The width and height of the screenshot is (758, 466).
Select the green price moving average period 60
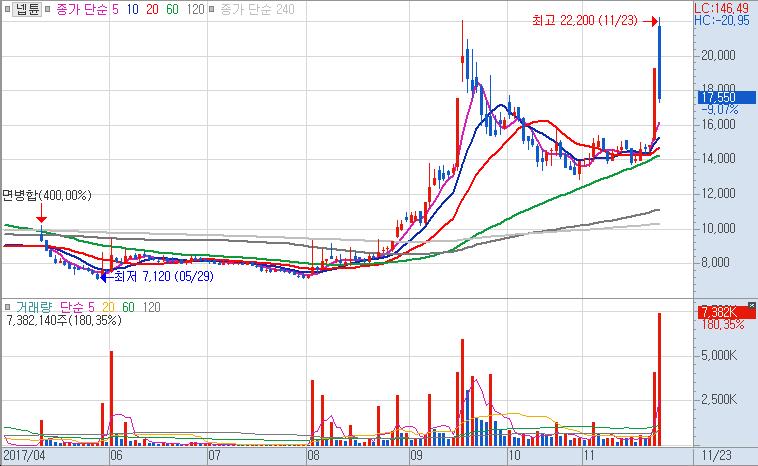pos(172,9)
